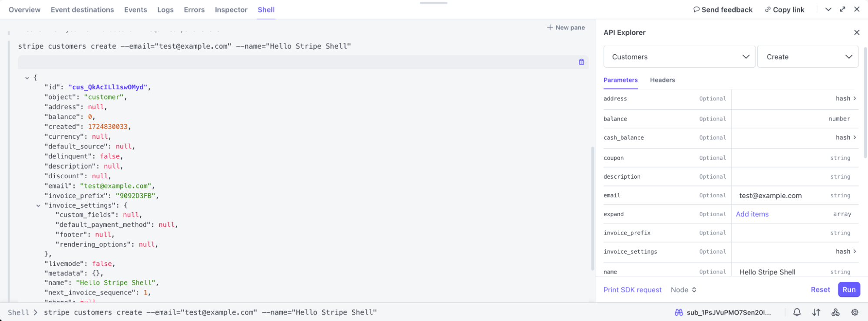Click into the description parameter input field
Screen dimensions: 868x321
point(779,177)
